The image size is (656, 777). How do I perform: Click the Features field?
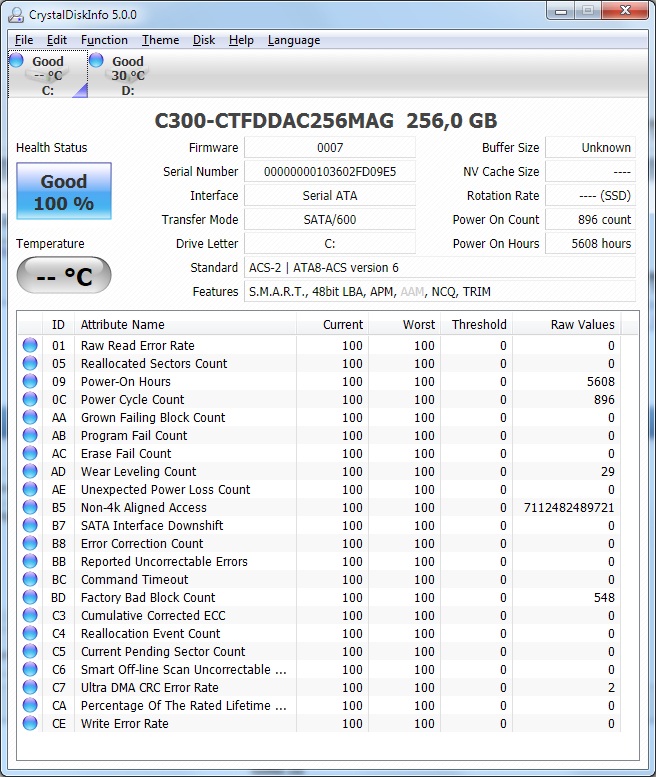click(440, 291)
